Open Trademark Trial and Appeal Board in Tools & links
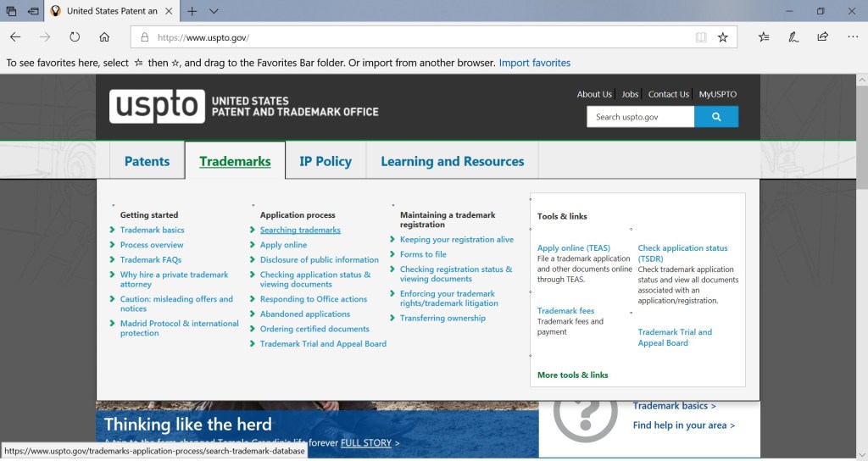 [675, 337]
